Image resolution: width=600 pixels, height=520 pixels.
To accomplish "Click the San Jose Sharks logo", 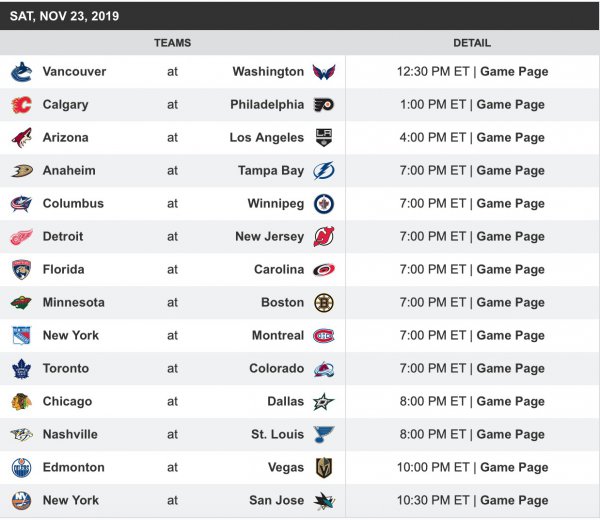I will click(x=324, y=501).
